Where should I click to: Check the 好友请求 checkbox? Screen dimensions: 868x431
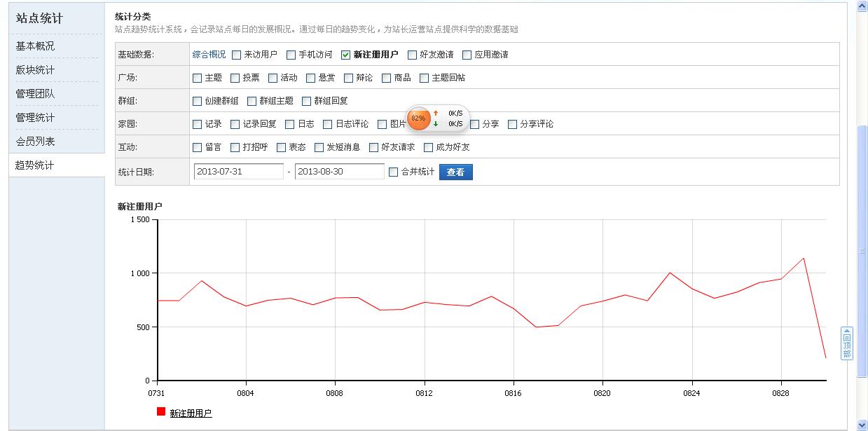point(374,147)
